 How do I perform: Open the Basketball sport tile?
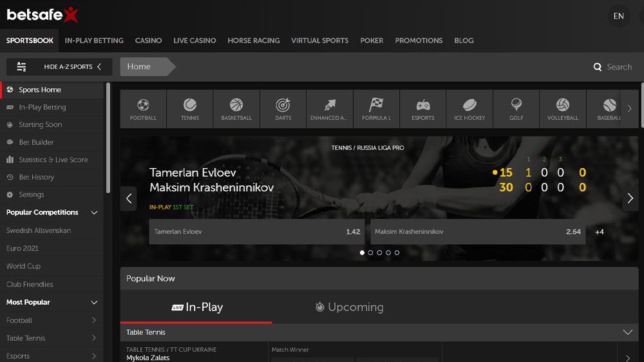pos(236,109)
